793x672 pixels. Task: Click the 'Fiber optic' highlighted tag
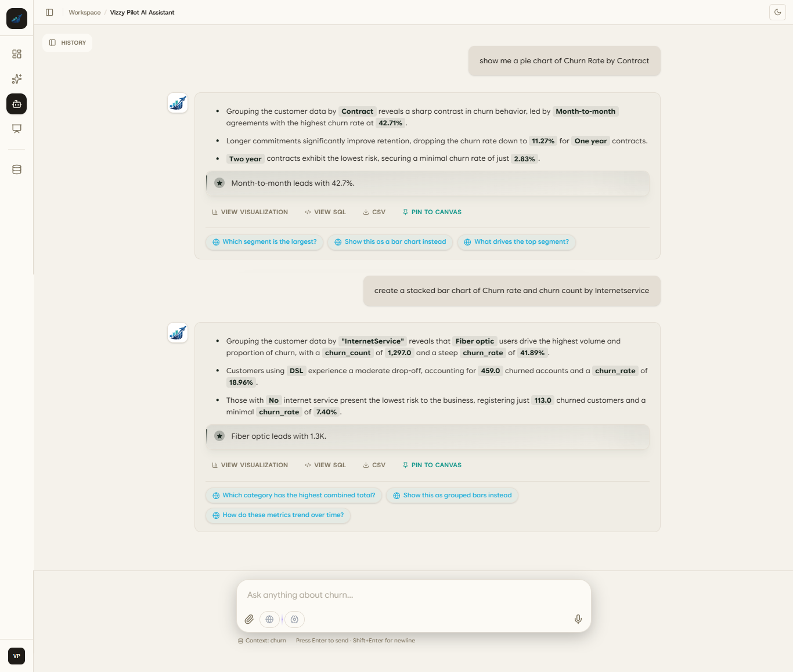475,341
